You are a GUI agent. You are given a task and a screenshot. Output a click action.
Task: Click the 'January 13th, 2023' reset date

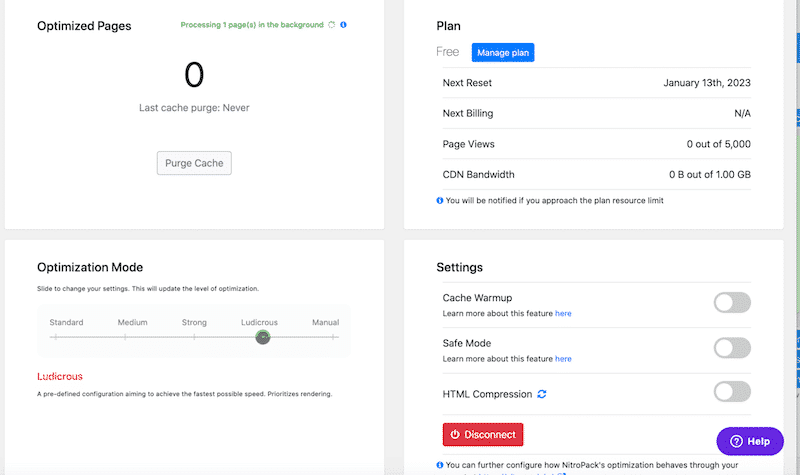tap(707, 83)
